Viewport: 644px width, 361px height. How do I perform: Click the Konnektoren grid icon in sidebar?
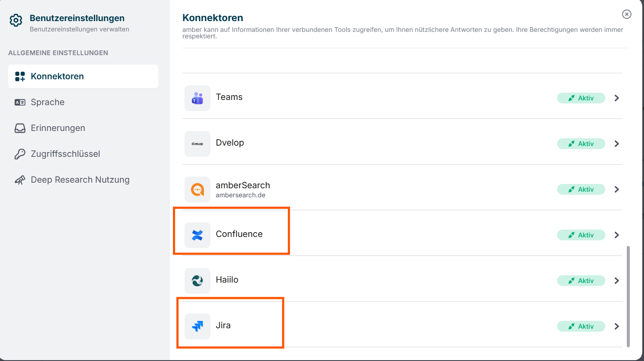[20, 77]
